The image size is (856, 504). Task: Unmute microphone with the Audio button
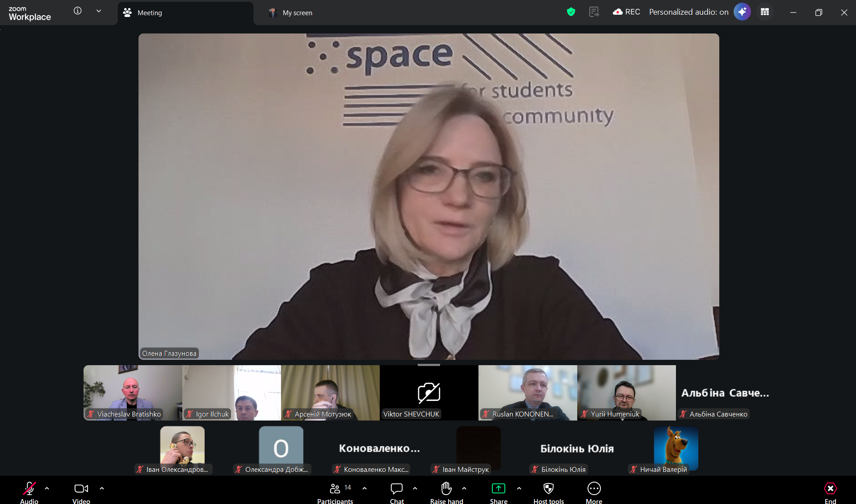pyautogui.click(x=29, y=492)
